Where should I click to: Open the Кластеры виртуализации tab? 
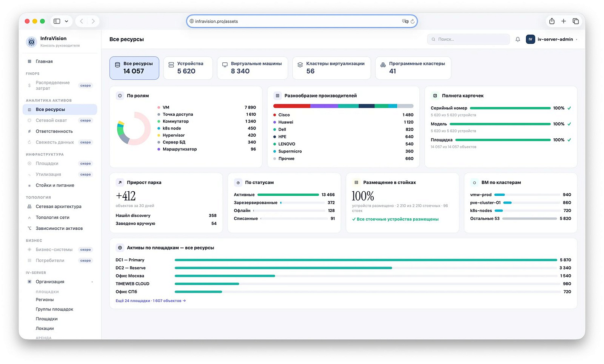pyautogui.click(x=331, y=68)
